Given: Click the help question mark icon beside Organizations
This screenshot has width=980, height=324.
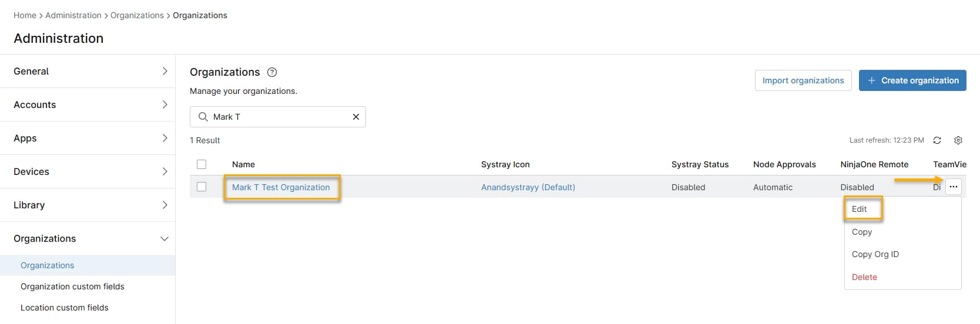Looking at the screenshot, I should pyautogui.click(x=271, y=72).
